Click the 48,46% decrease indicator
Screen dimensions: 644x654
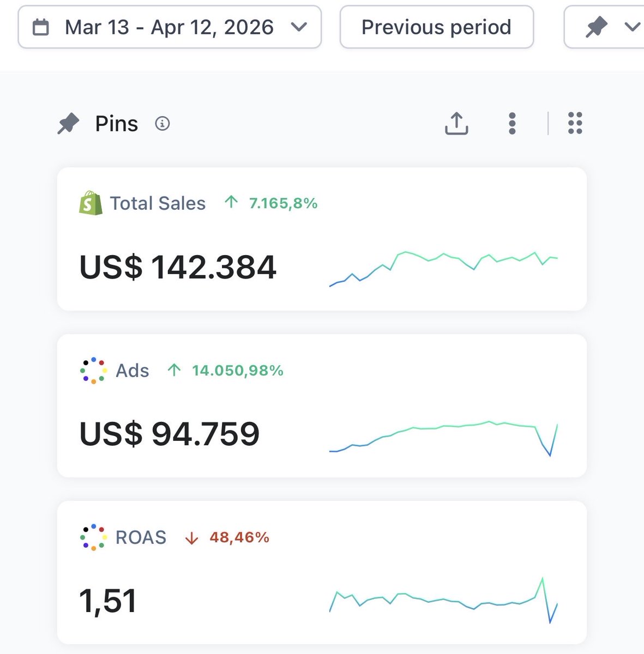pos(227,538)
